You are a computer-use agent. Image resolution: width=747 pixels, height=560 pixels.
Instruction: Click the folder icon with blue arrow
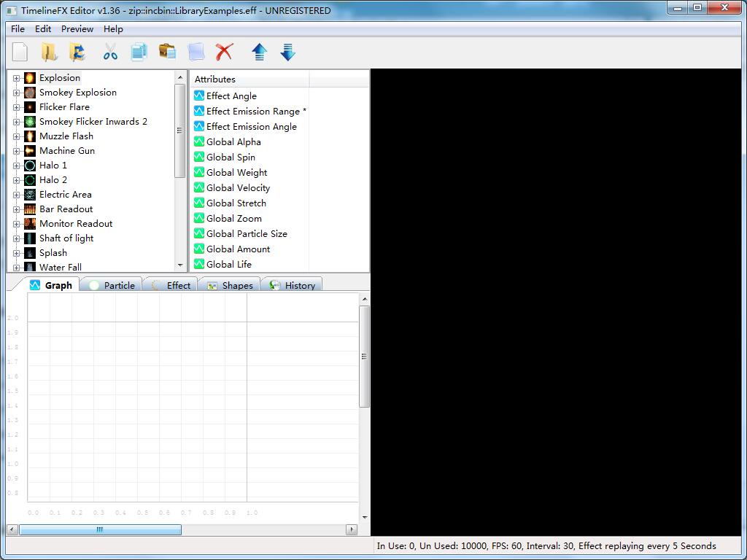77,52
